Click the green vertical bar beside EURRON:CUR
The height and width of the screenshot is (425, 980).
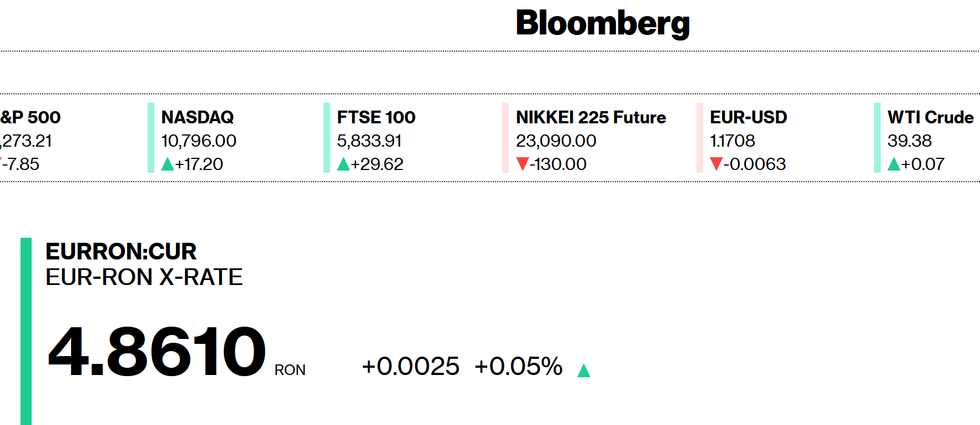point(26,331)
